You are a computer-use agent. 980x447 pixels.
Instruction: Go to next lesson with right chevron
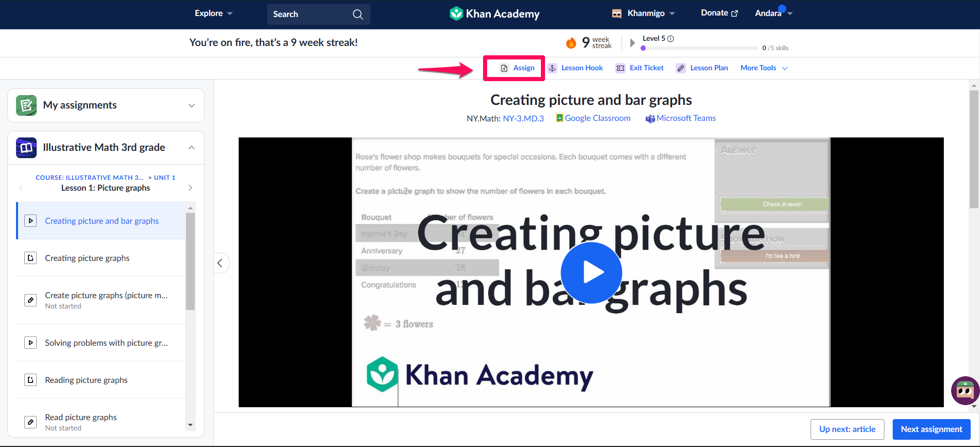click(x=190, y=188)
